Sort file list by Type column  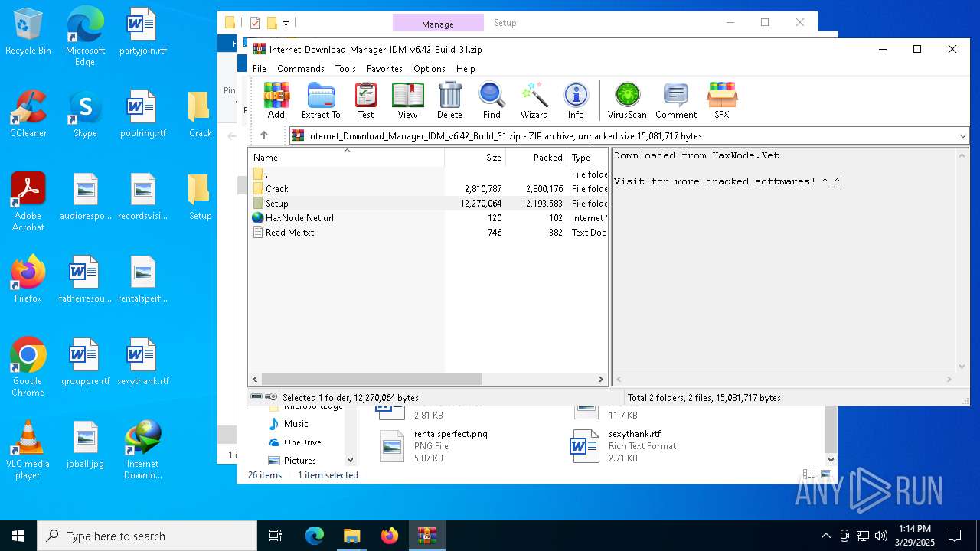(x=587, y=157)
